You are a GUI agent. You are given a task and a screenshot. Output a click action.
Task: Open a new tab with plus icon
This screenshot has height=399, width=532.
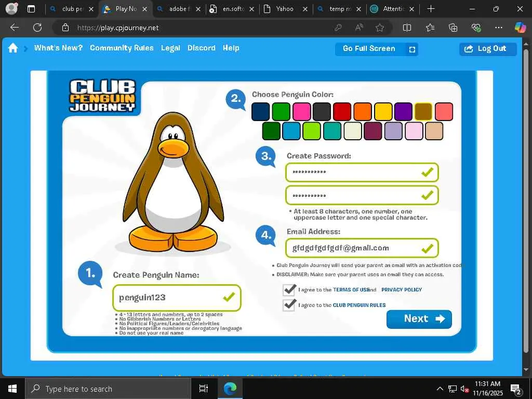click(x=431, y=9)
